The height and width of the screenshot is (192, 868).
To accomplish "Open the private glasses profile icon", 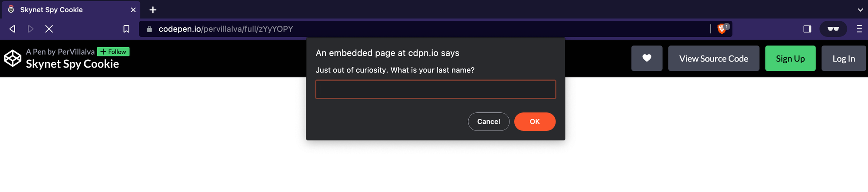I will 833,29.
